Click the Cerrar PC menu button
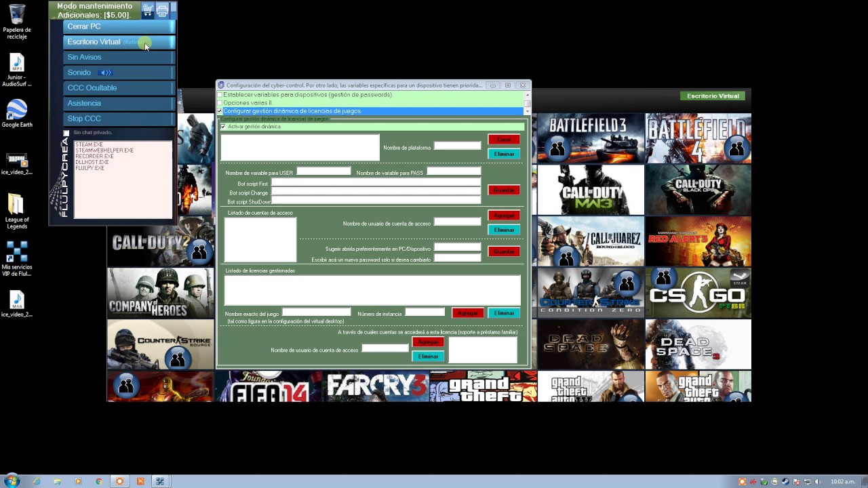868x488 pixels. 119,26
